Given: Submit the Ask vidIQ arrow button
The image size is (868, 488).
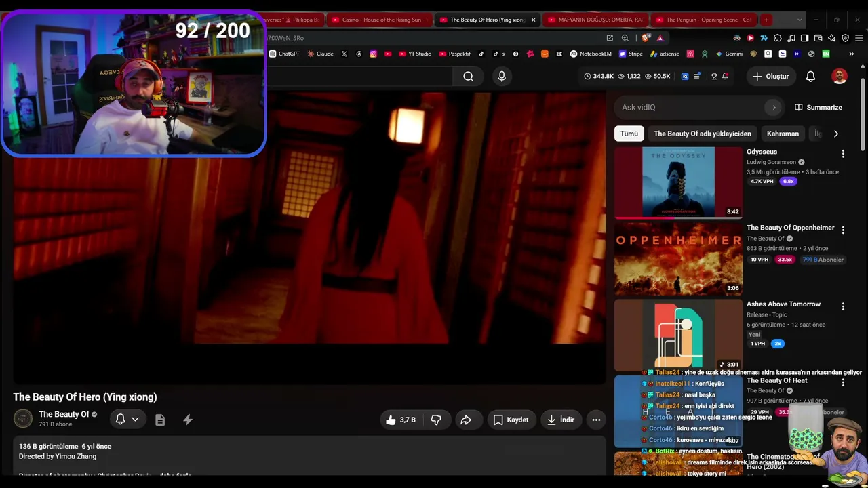Looking at the screenshot, I should pos(774,107).
